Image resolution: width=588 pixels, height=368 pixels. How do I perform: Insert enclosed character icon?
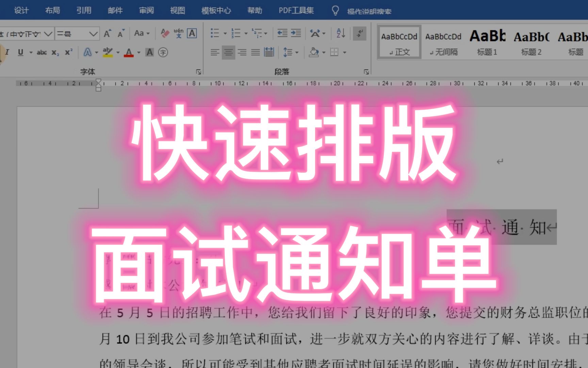(163, 52)
